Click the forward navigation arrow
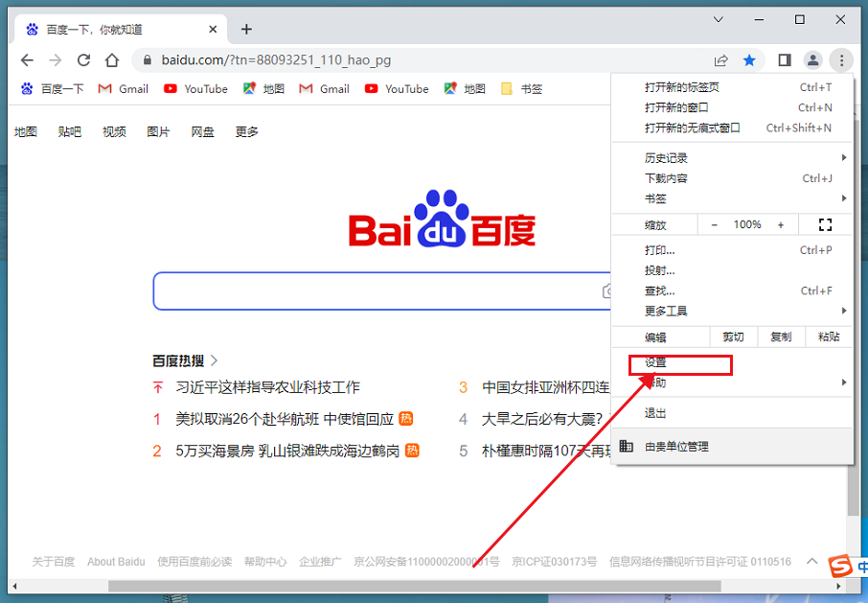The width and height of the screenshot is (868, 603). pos(55,59)
